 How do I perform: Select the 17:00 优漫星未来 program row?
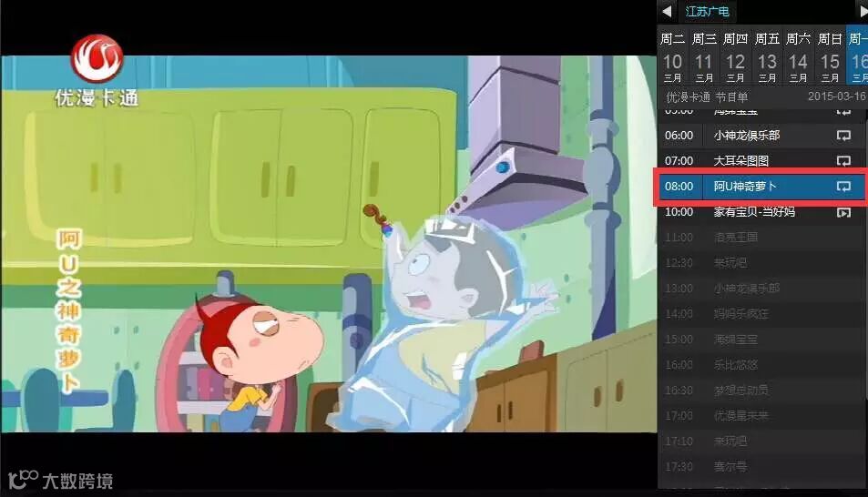tap(761, 416)
